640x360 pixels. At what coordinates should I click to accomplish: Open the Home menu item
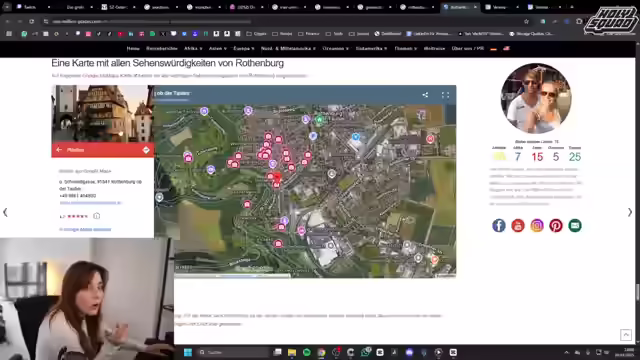[133, 48]
